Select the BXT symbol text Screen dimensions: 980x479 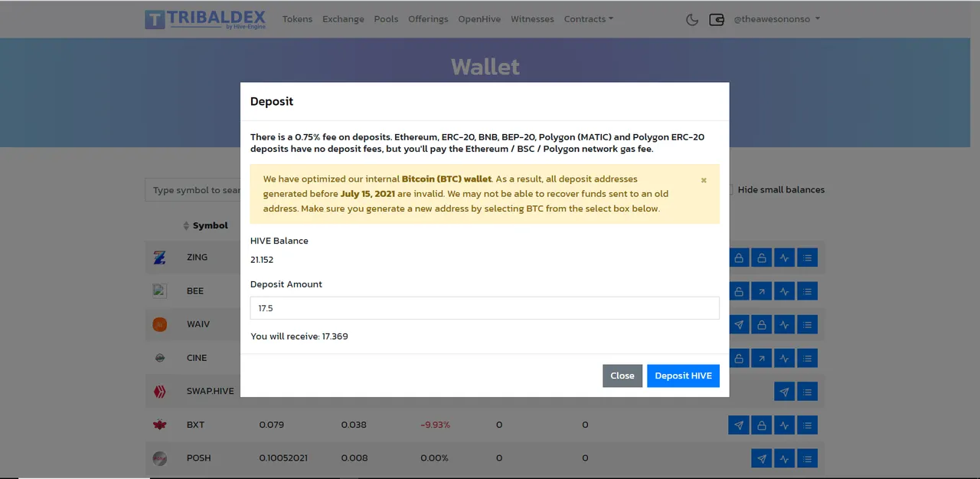tap(195, 425)
